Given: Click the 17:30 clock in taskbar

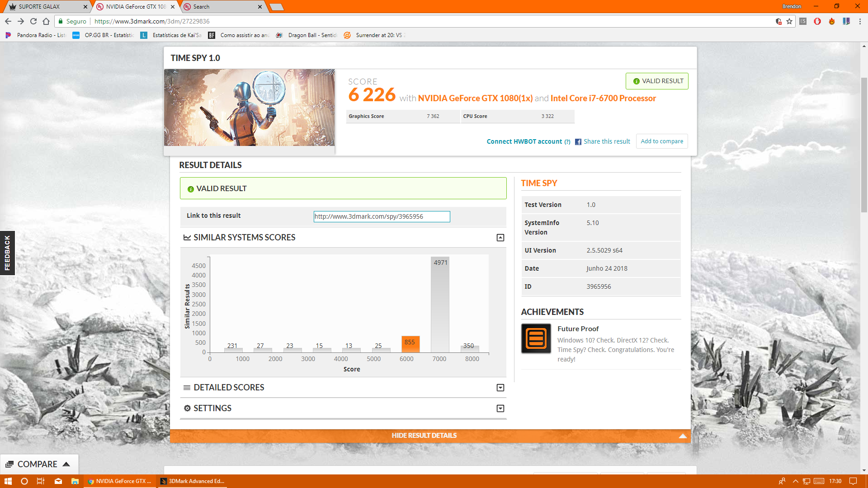Looking at the screenshot, I should coord(835,481).
